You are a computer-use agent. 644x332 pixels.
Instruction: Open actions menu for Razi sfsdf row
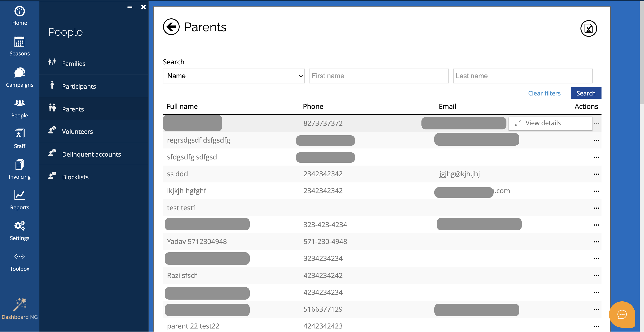pos(596,276)
